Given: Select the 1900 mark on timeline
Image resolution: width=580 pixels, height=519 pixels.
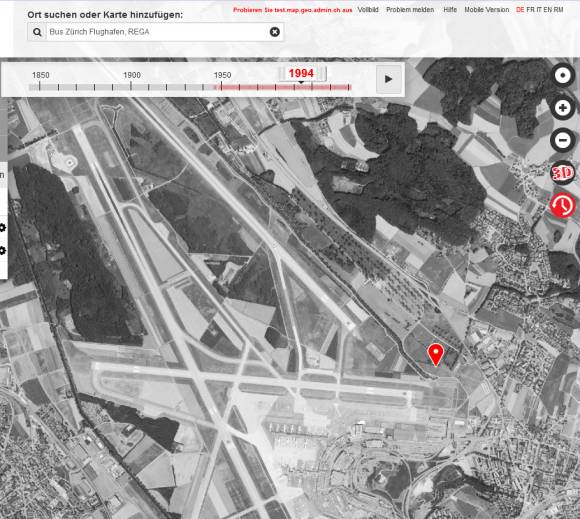Looking at the screenshot, I should [x=132, y=75].
